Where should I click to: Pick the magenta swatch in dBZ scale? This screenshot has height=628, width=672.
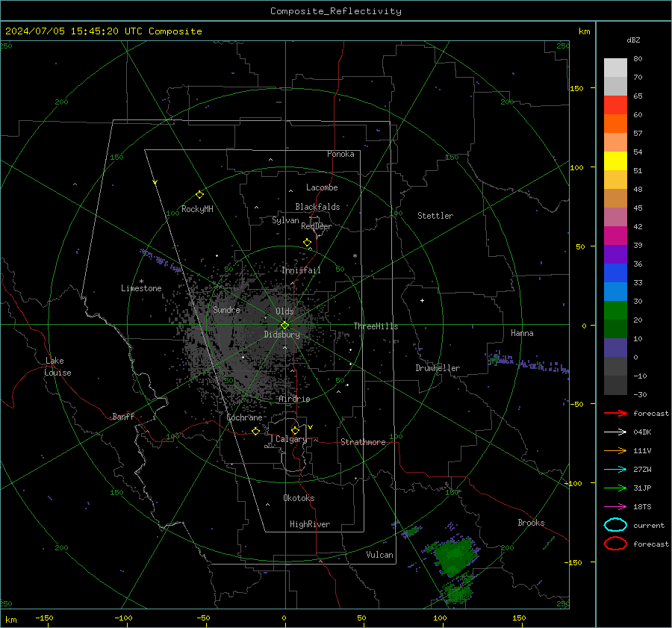(615, 236)
